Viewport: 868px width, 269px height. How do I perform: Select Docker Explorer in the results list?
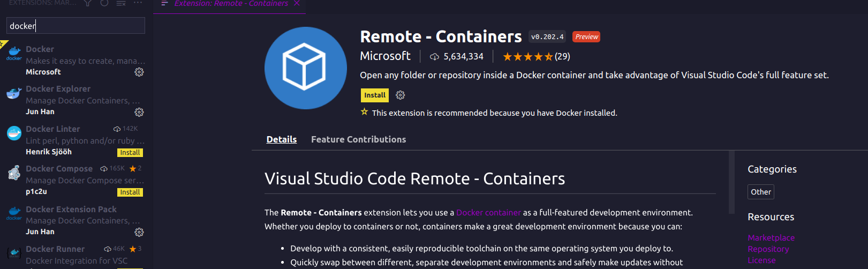tap(76, 100)
